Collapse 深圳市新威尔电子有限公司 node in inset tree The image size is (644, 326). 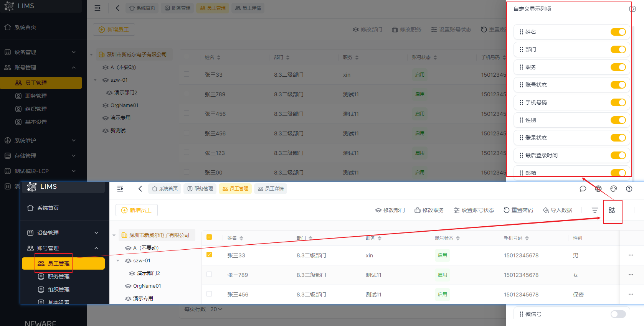114,235
